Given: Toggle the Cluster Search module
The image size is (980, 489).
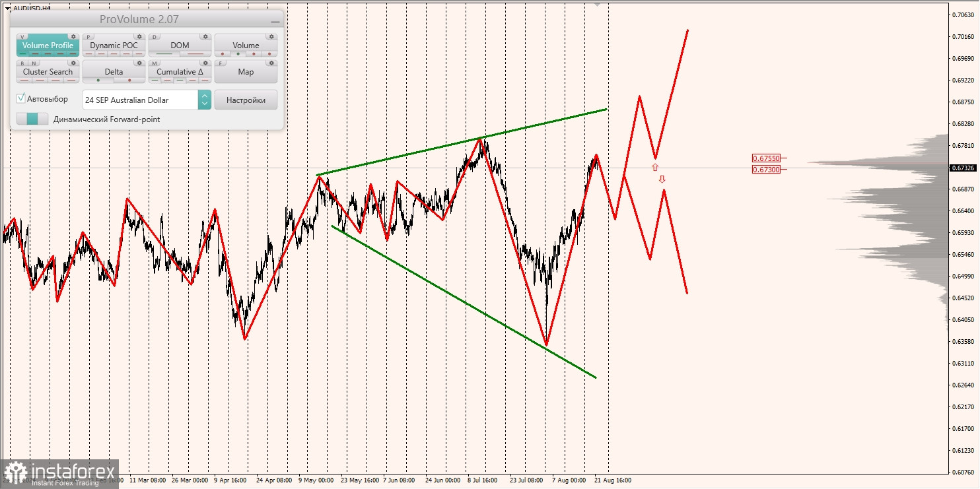Looking at the screenshot, I should [48, 71].
